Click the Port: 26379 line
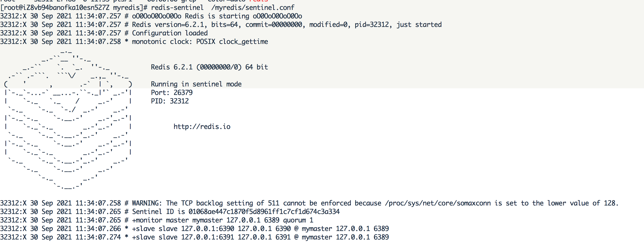Viewport: 644px width, 248px height. coord(172,93)
